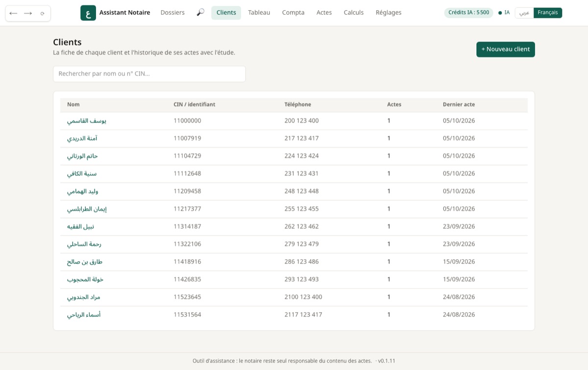Click the green IA status indicator
The image size is (588, 370).
pyautogui.click(x=504, y=13)
